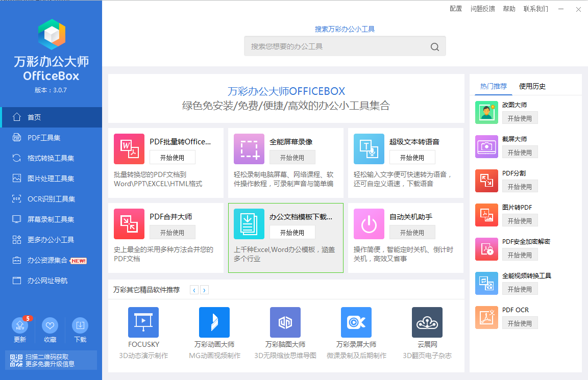Click the OfficeBox hexagon logo
The height and width of the screenshot is (380, 588).
pos(52,35)
